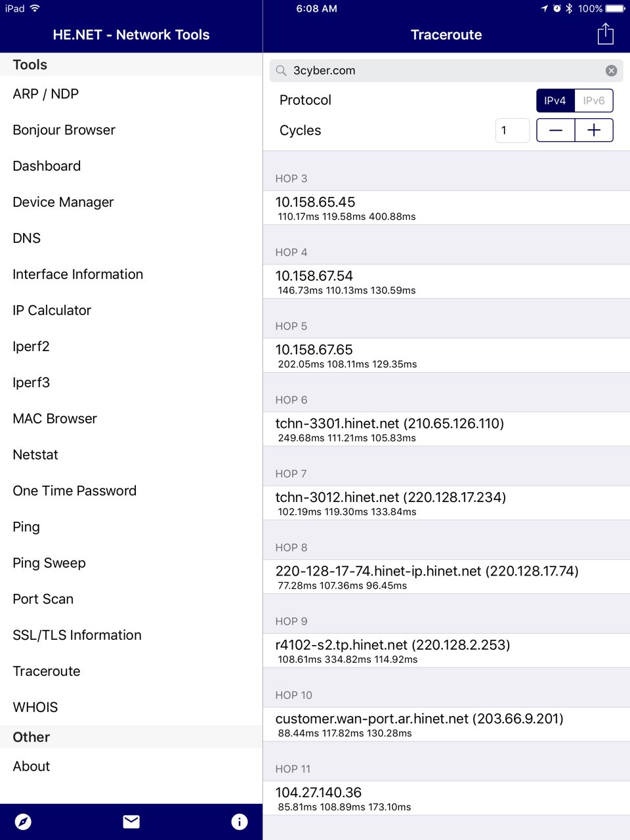Increase cycles with the plus button
The height and width of the screenshot is (840, 630).
pos(594,130)
